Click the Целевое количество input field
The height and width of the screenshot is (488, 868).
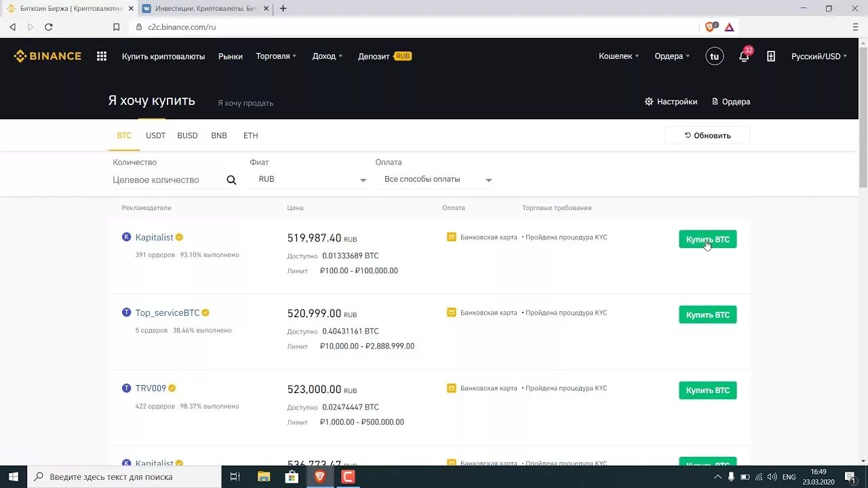(x=167, y=180)
